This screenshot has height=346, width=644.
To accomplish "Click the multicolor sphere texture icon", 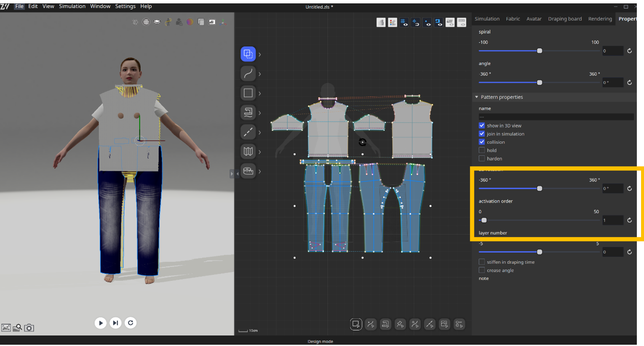I will pos(190,22).
